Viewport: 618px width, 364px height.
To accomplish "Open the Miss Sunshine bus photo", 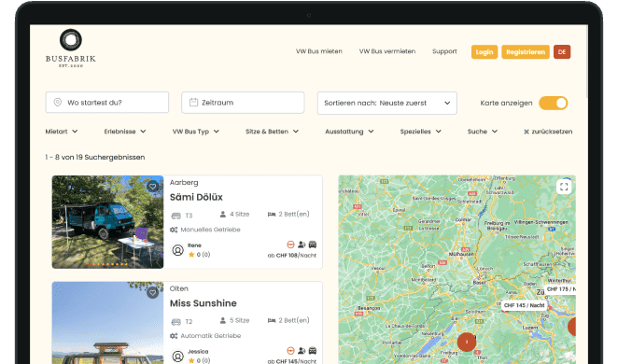I will tap(107, 323).
